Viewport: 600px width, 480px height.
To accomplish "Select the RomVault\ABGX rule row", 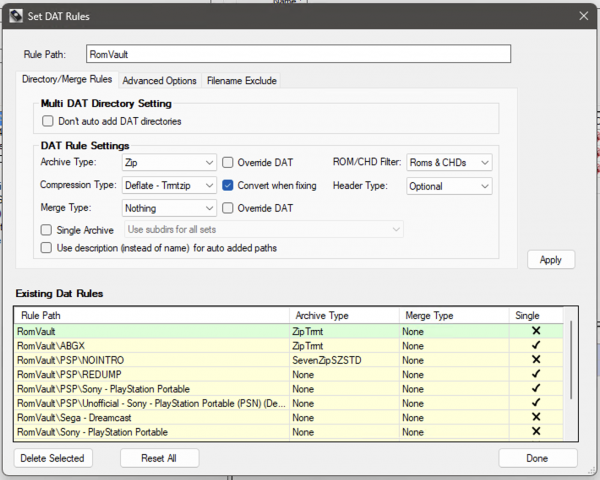I will pos(289,346).
